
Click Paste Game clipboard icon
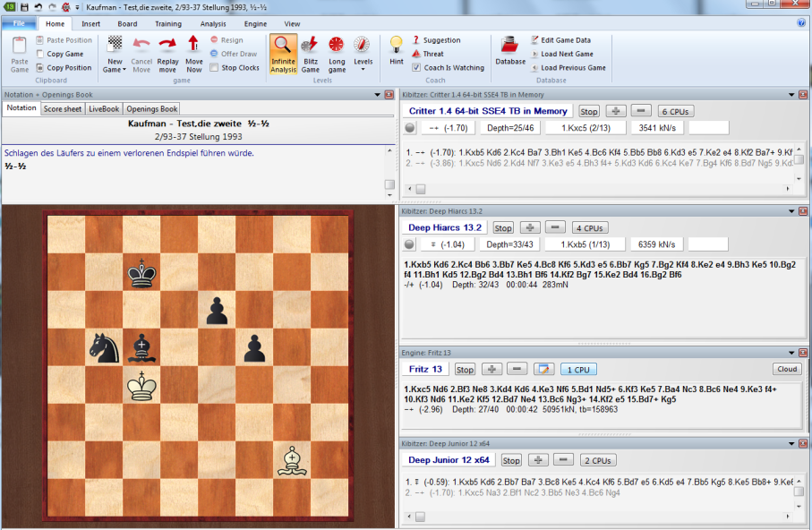tap(20, 53)
